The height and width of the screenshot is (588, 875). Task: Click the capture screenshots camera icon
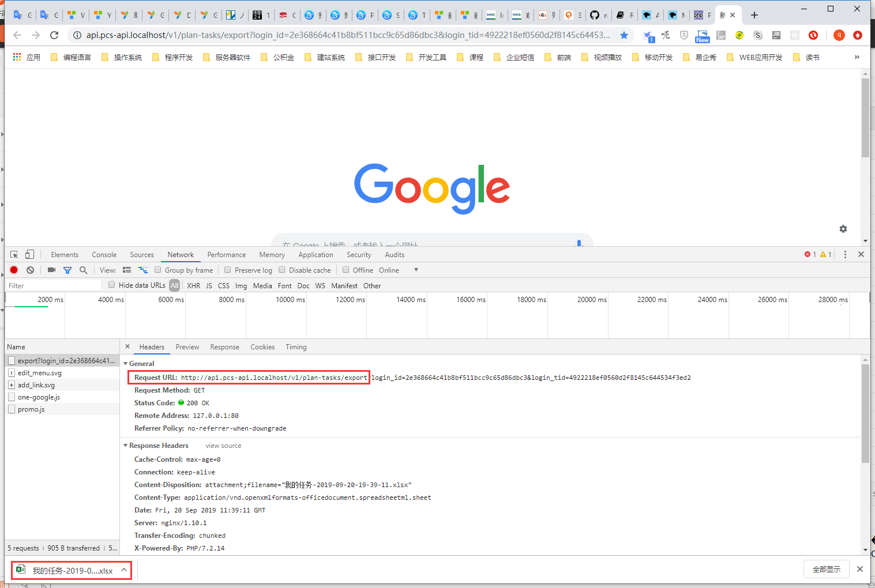pyautogui.click(x=51, y=270)
